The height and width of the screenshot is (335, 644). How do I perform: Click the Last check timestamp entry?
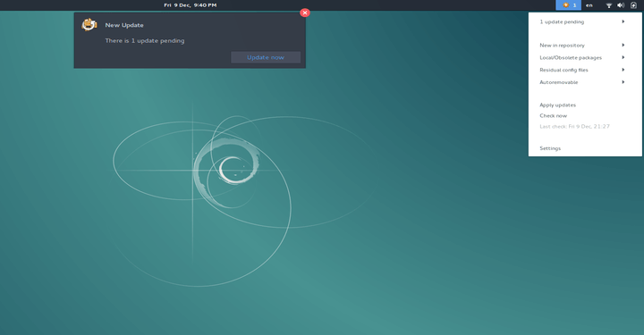point(574,126)
